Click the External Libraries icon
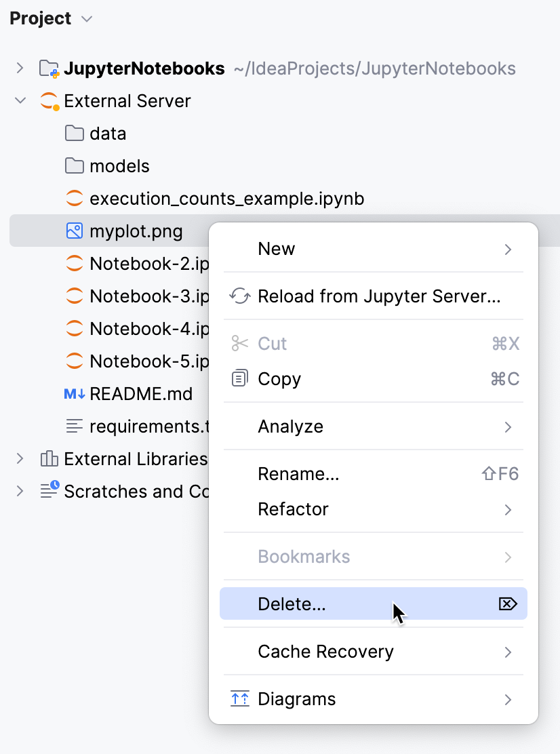This screenshot has height=754, width=560. point(47,459)
